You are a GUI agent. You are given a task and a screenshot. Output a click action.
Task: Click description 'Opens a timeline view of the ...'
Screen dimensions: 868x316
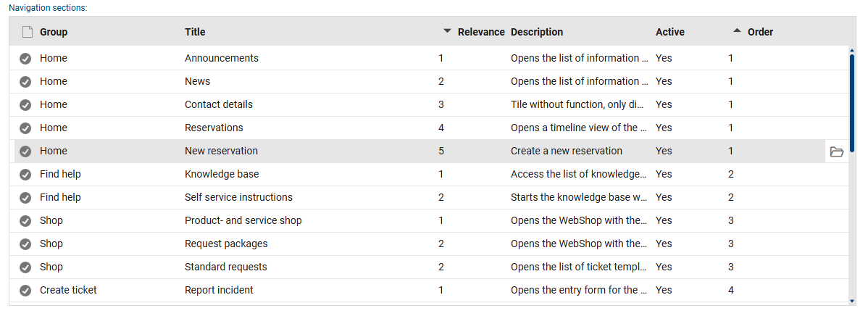[579, 128]
